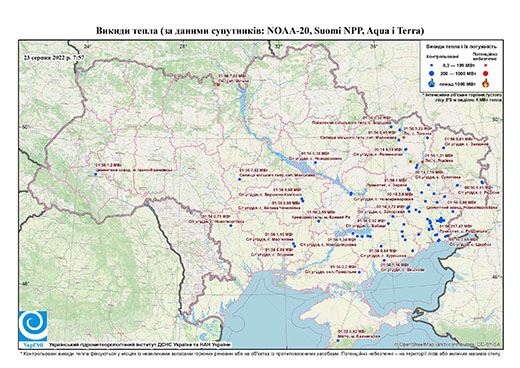Image resolution: width=520 pixels, height=368 pixels.
Task: Click the blue marker in Crimea at the bottom
Action: tap(337, 340)
